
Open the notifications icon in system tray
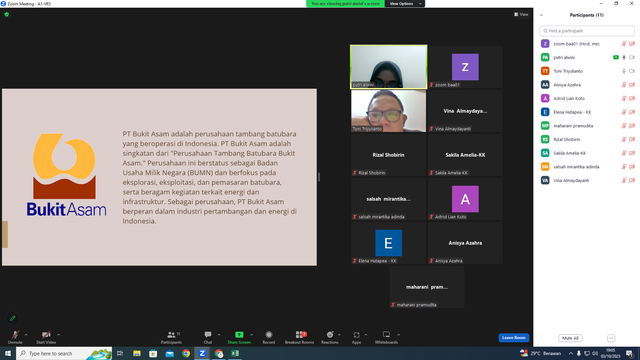[630, 353]
